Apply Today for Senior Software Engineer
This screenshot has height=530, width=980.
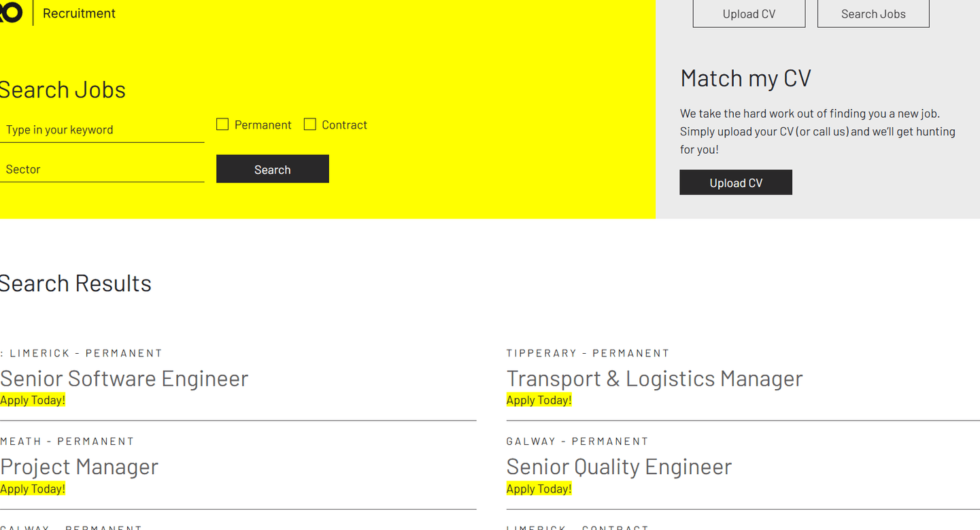[33, 400]
